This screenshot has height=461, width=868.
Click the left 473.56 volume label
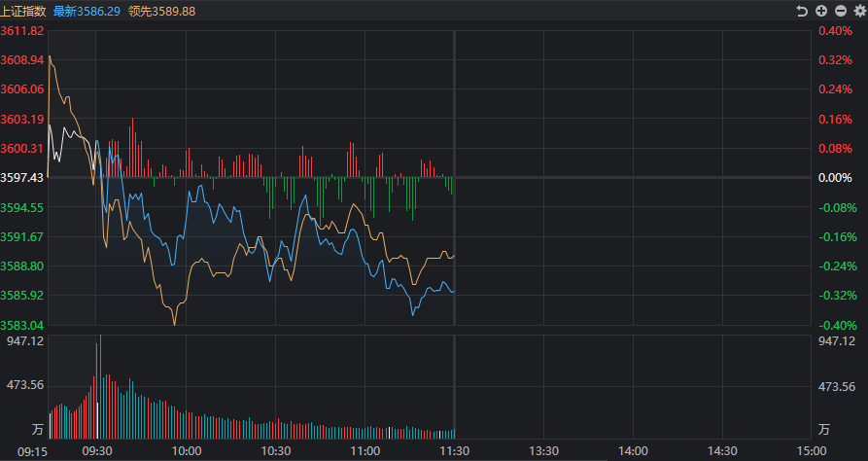[x=25, y=385]
